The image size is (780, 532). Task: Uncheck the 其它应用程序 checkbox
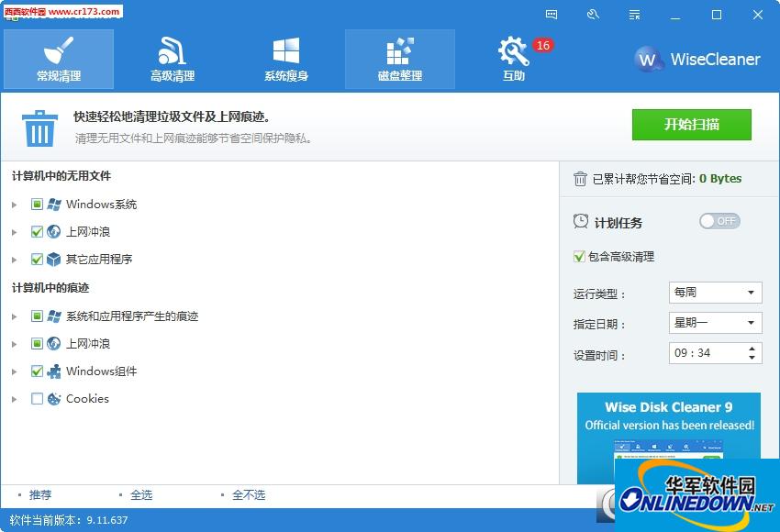(37, 259)
